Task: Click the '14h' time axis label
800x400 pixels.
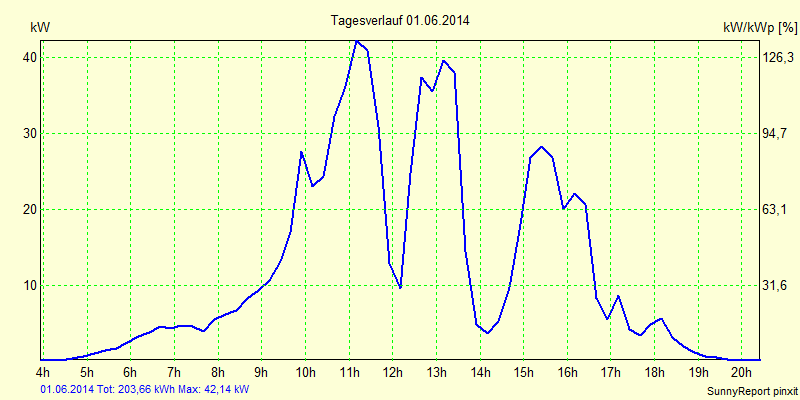Action: click(480, 371)
